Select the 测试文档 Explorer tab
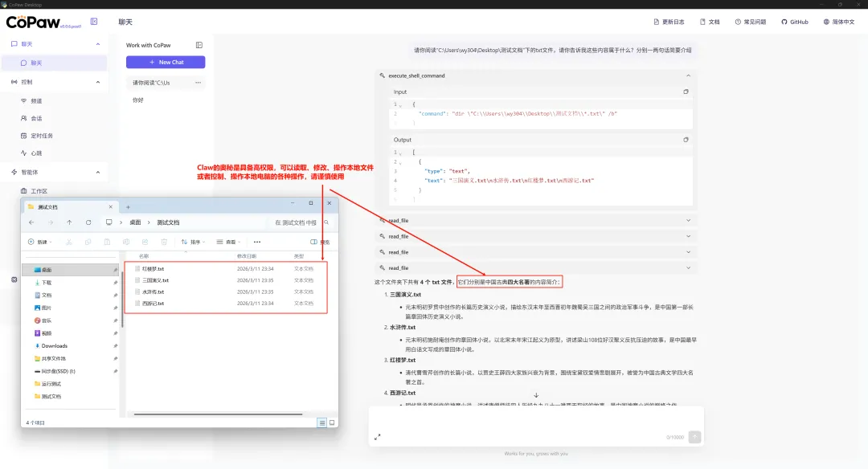 click(70, 207)
